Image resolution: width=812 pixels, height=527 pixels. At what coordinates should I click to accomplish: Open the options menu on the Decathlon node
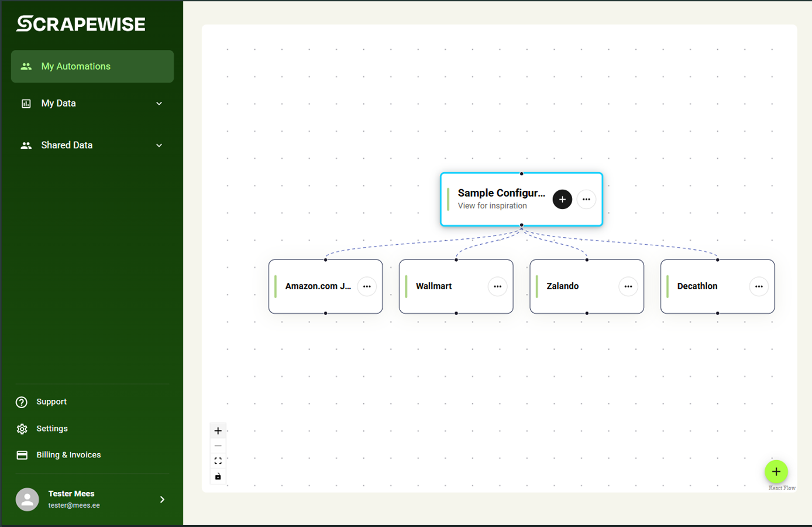(759, 286)
